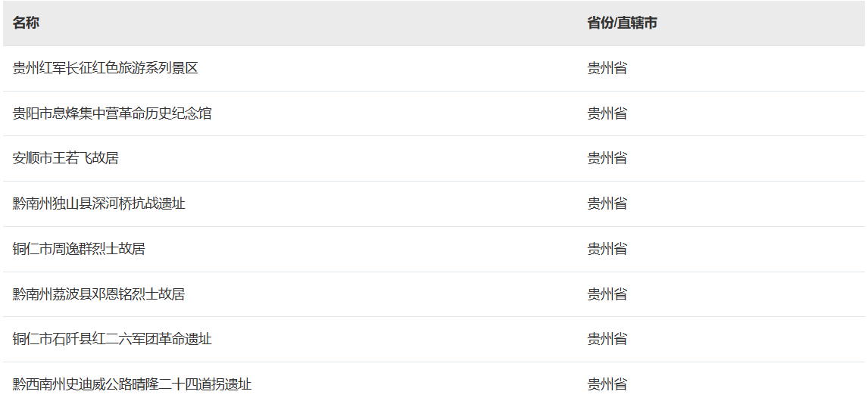Click 贵州省 in the 邓恩铭烈士故居 row
The image size is (868, 407).
tap(607, 294)
